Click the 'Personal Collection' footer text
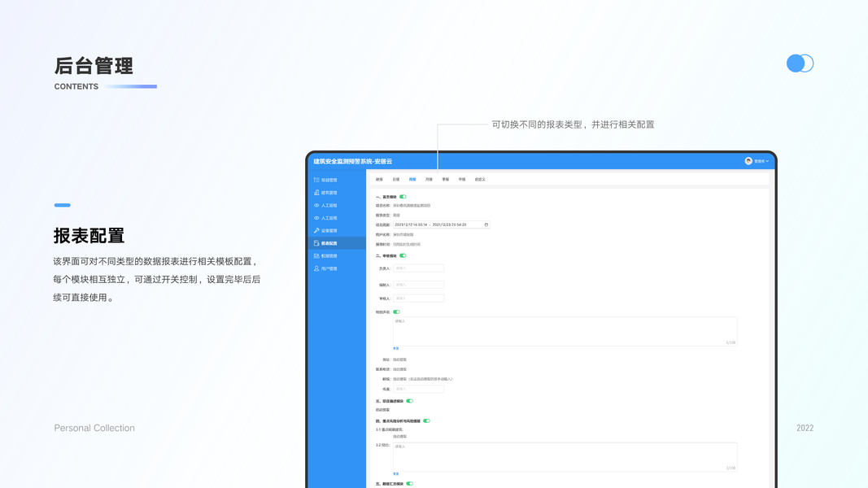The width and height of the screenshot is (868, 488). coord(94,429)
